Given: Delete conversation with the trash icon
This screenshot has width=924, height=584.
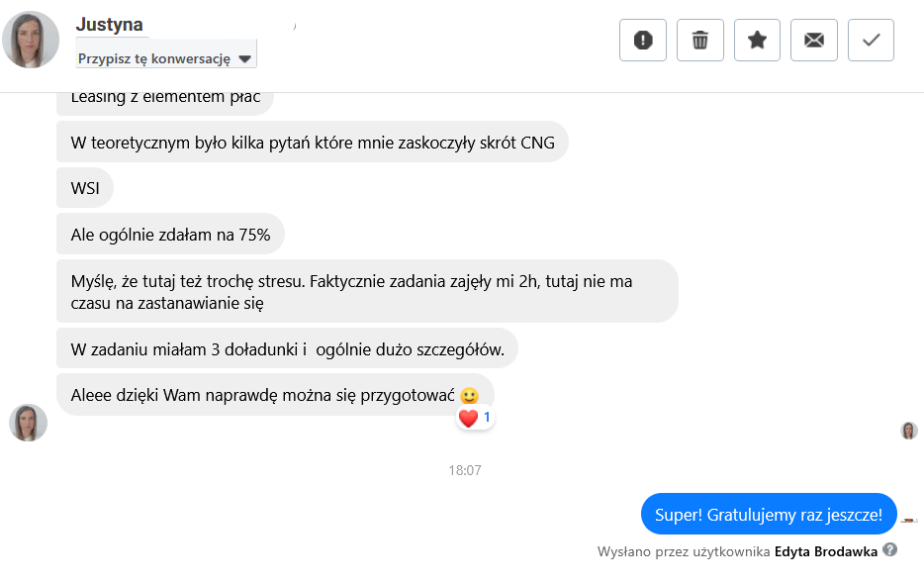Looking at the screenshot, I should pyautogui.click(x=700, y=40).
